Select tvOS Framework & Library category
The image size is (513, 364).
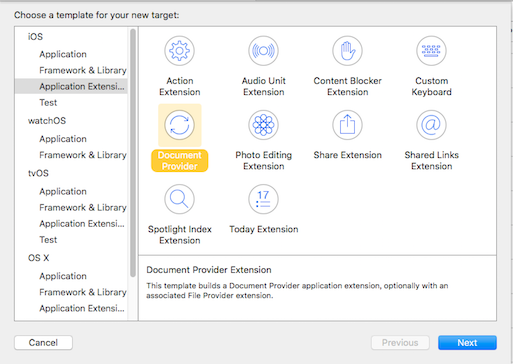coord(83,207)
